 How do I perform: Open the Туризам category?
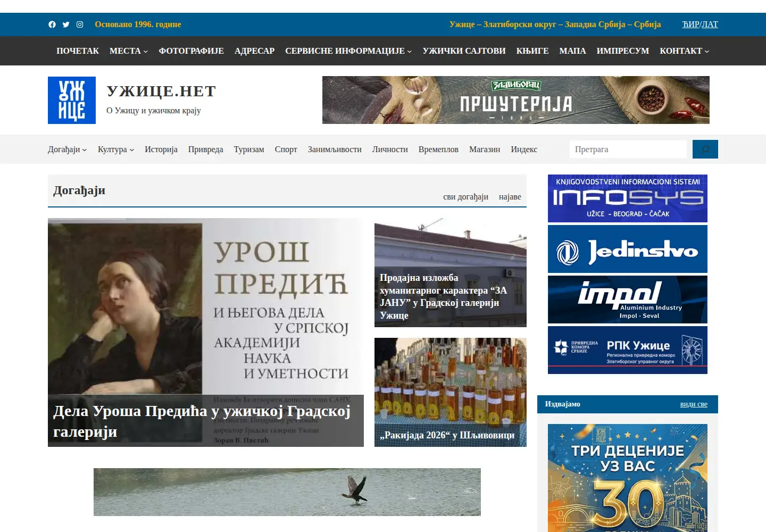[x=249, y=149]
